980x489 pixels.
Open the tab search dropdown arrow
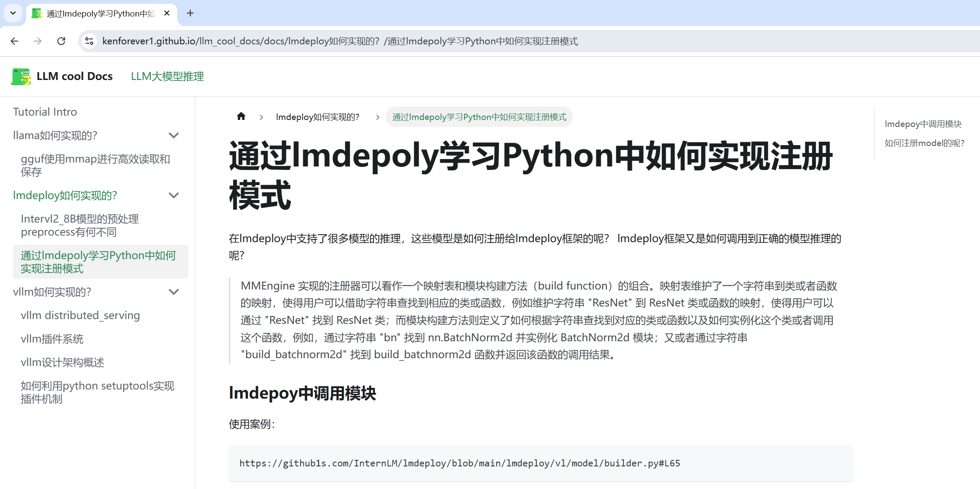click(x=13, y=13)
